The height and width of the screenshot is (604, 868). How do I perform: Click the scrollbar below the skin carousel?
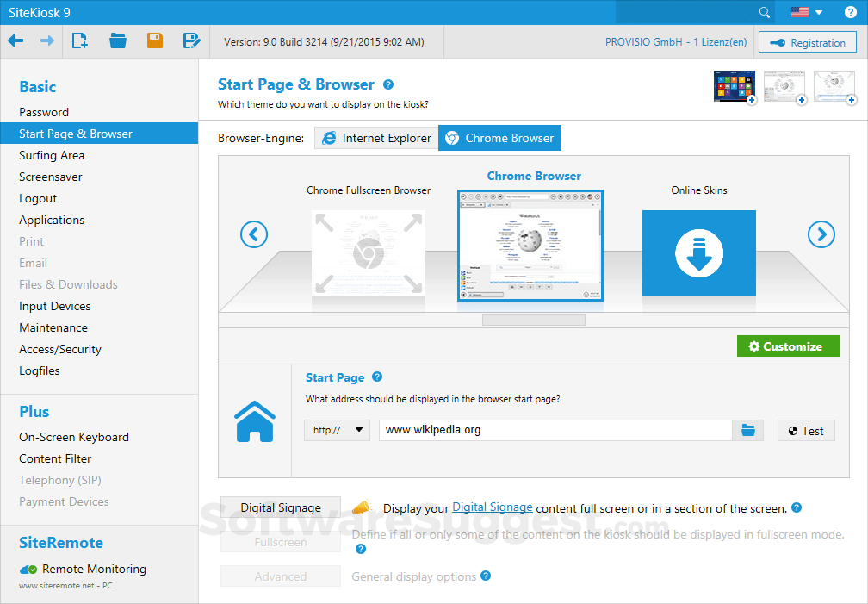point(534,319)
